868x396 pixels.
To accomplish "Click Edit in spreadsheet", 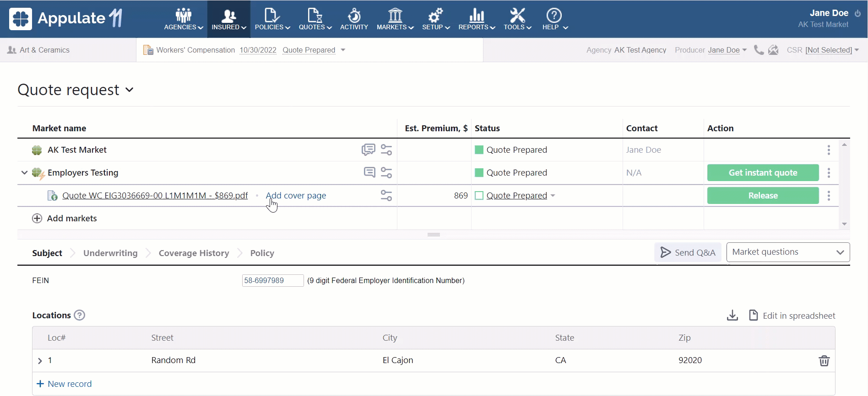I will coord(792,316).
